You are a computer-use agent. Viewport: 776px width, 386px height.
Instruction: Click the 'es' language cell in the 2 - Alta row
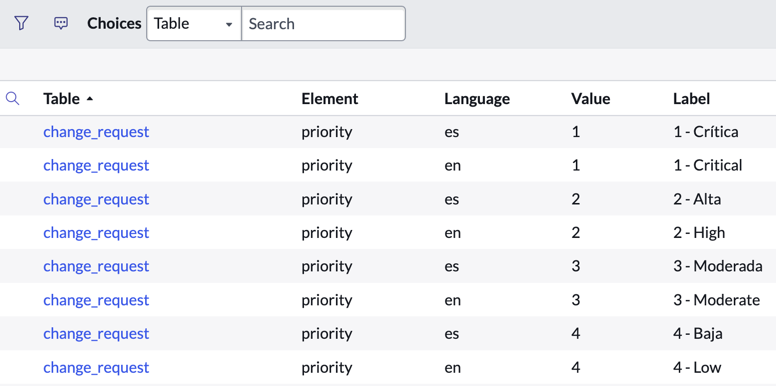point(451,199)
